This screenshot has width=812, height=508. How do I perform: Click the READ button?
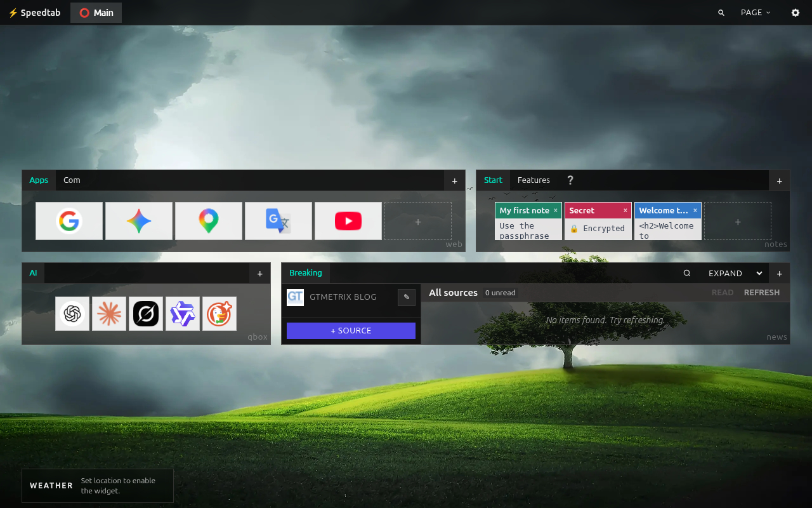click(x=723, y=293)
